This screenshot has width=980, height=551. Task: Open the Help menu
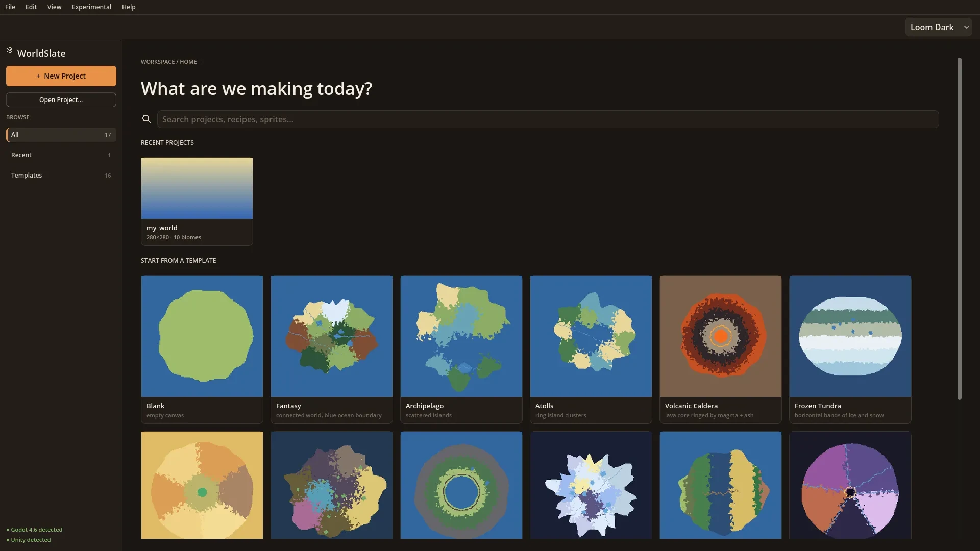point(129,7)
